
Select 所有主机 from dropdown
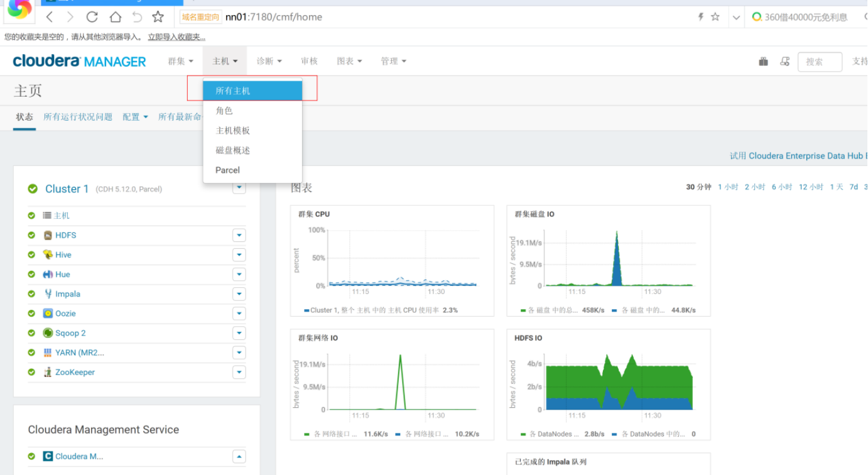[252, 90]
